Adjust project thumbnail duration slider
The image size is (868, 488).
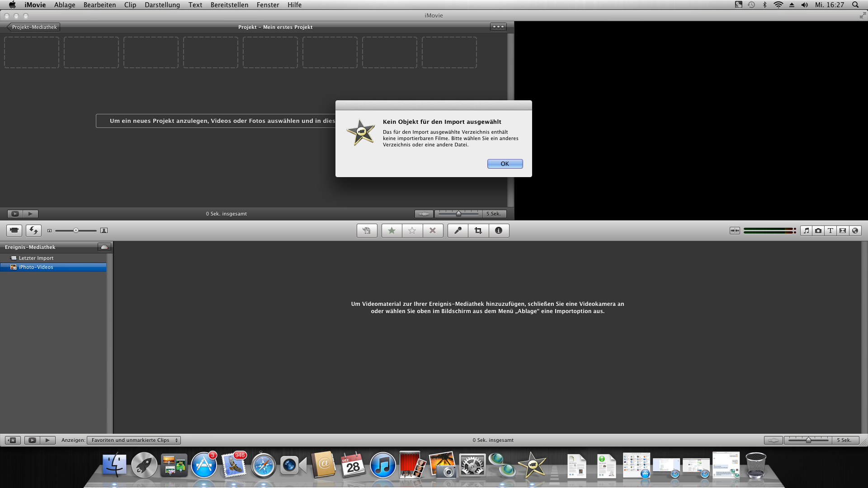459,214
